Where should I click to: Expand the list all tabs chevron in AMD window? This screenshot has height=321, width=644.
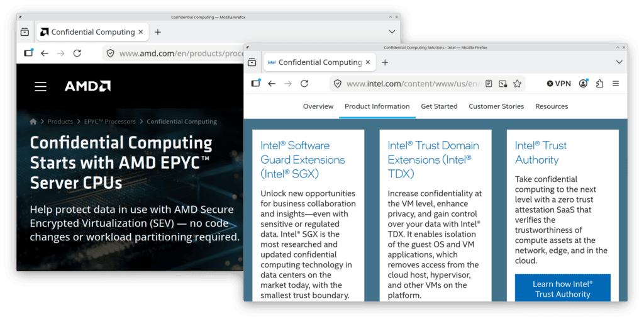click(x=392, y=32)
